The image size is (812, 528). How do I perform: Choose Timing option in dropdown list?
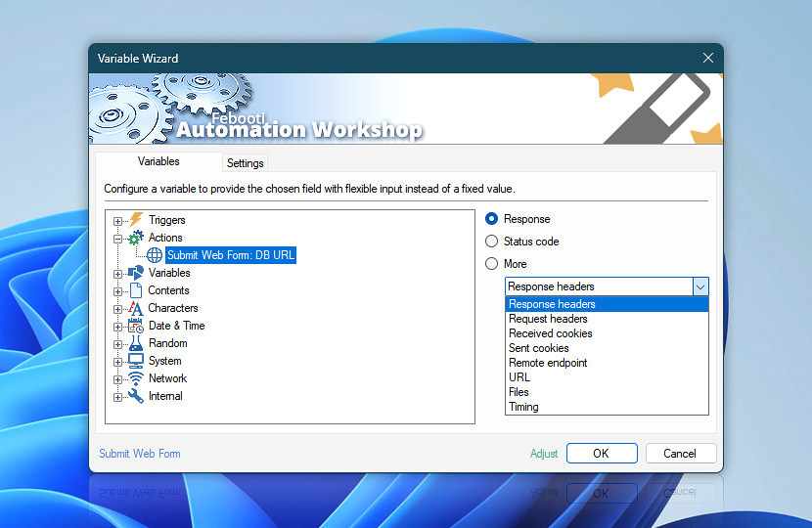[x=607, y=407]
